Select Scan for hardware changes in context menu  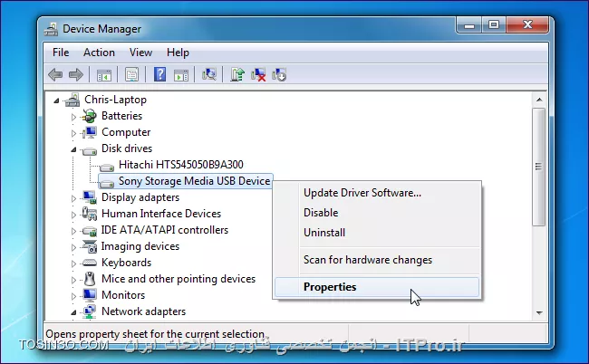tap(377, 260)
